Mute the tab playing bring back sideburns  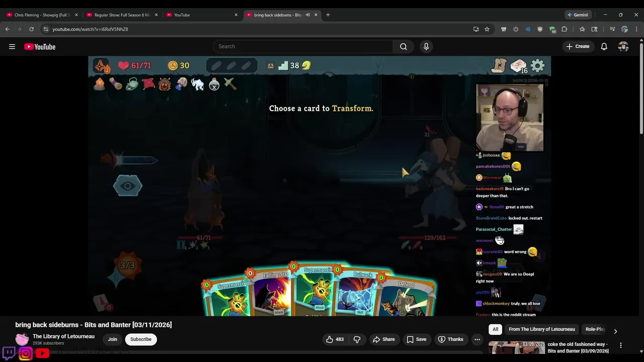pos(307,15)
